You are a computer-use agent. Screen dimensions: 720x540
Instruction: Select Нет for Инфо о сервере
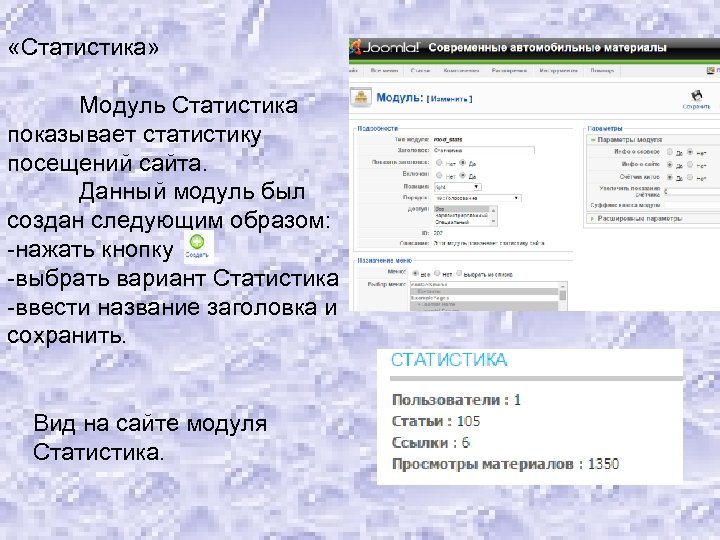pos(690,152)
